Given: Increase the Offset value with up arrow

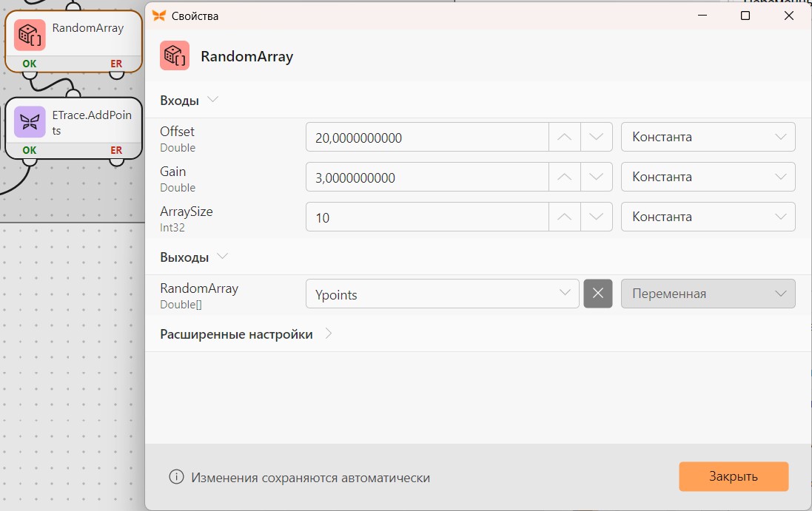Looking at the screenshot, I should (565, 137).
